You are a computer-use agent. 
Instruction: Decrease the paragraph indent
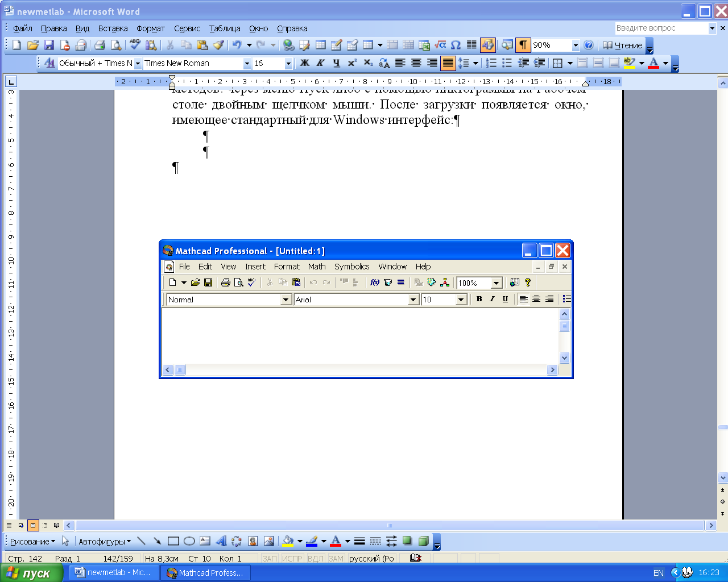[524, 63]
